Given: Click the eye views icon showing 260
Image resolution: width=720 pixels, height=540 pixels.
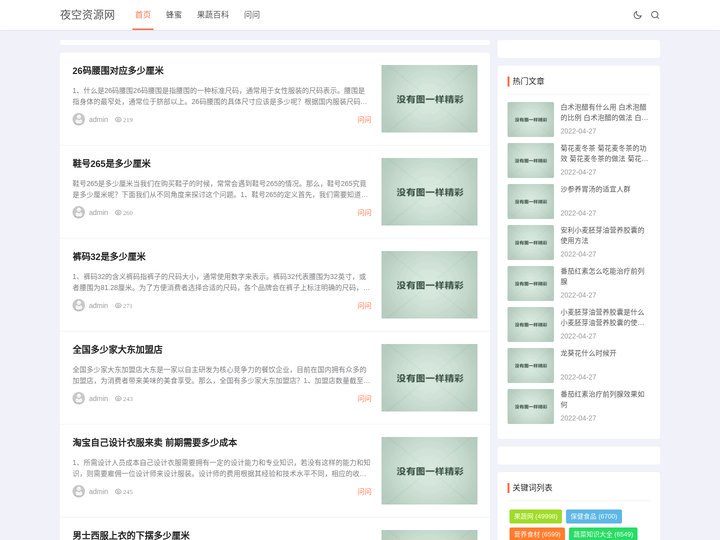Looking at the screenshot, I should coord(118,213).
